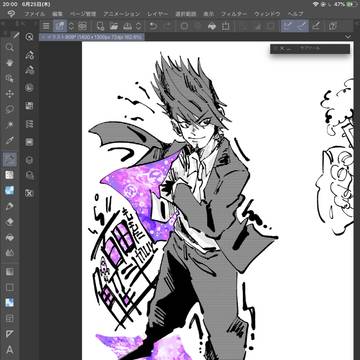Click the delete X icon at column bottom
This screenshot has width=360, height=360.
pyautogui.click(x=29, y=193)
